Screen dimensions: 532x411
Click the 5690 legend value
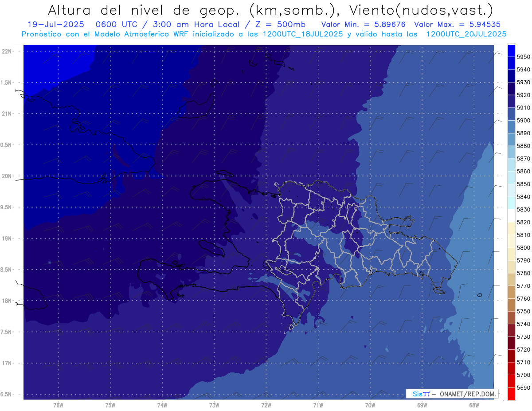[524, 388]
